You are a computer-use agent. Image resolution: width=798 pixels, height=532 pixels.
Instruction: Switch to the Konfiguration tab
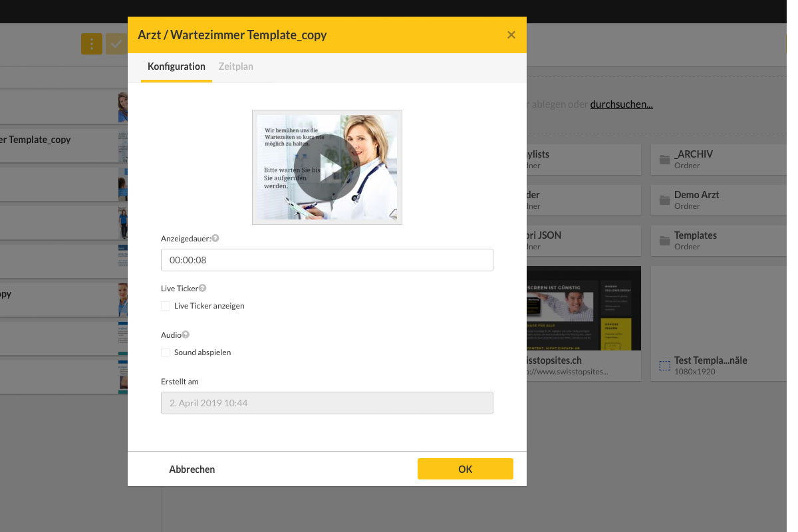pos(176,66)
